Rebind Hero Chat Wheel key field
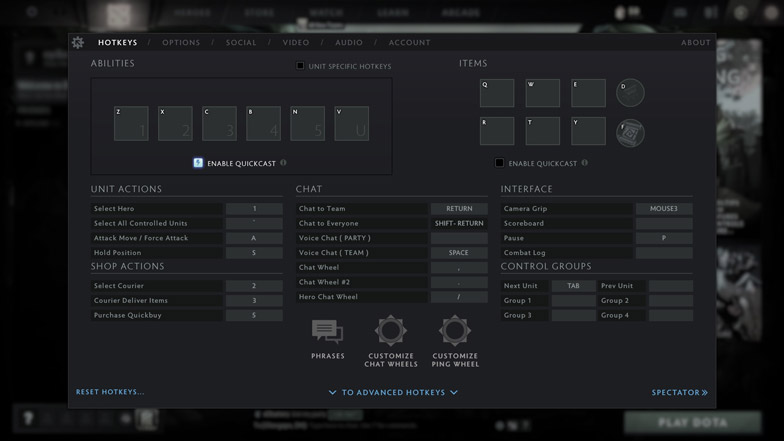Screen dimensions: 784x441 459,296
